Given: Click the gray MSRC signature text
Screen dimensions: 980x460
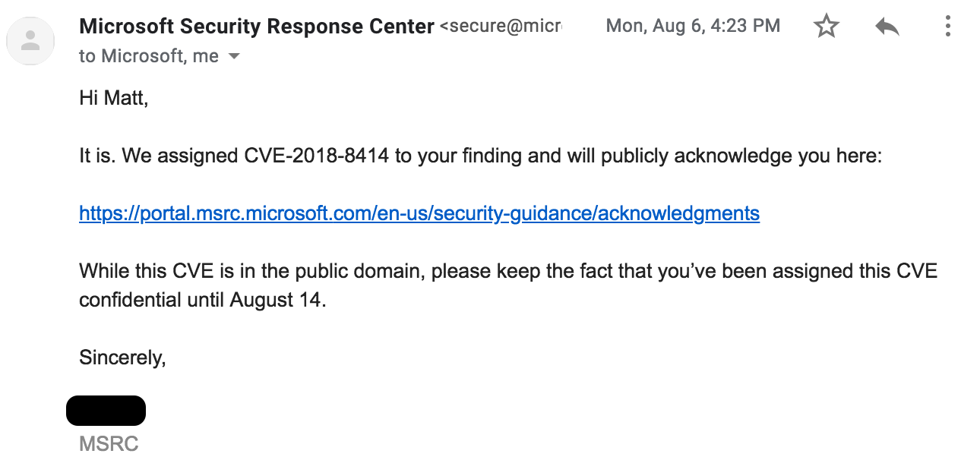Looking at the screenshot, I should 109,444.
